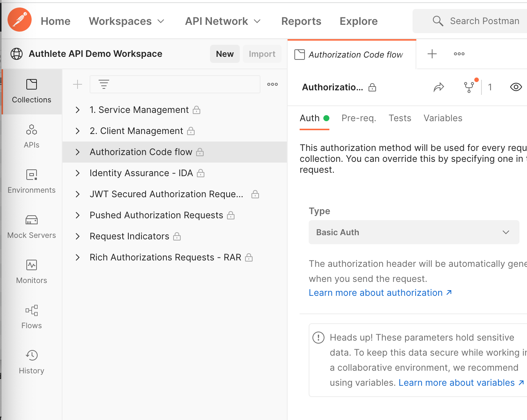Open the Mock Servers sidebar panel
This screenshot has width=527, height=420.
pyautogui.click(x=32, y=227)
